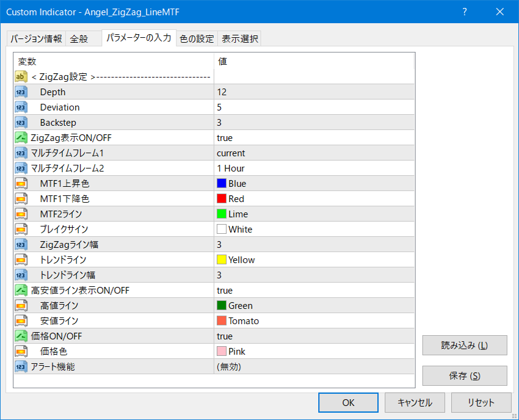Open the アラート機能 (無効) value dropdown
The image size is (519, 420).
(314, 366)
